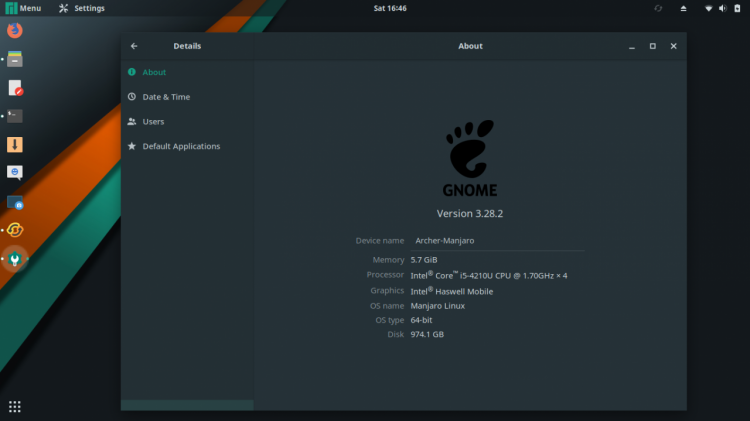Minimize the Settings window
This screenshot has height=421, width=750.
point(632,46)
